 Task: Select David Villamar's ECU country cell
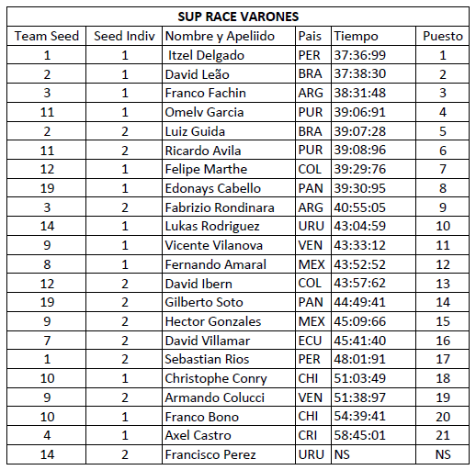point(313,341)
